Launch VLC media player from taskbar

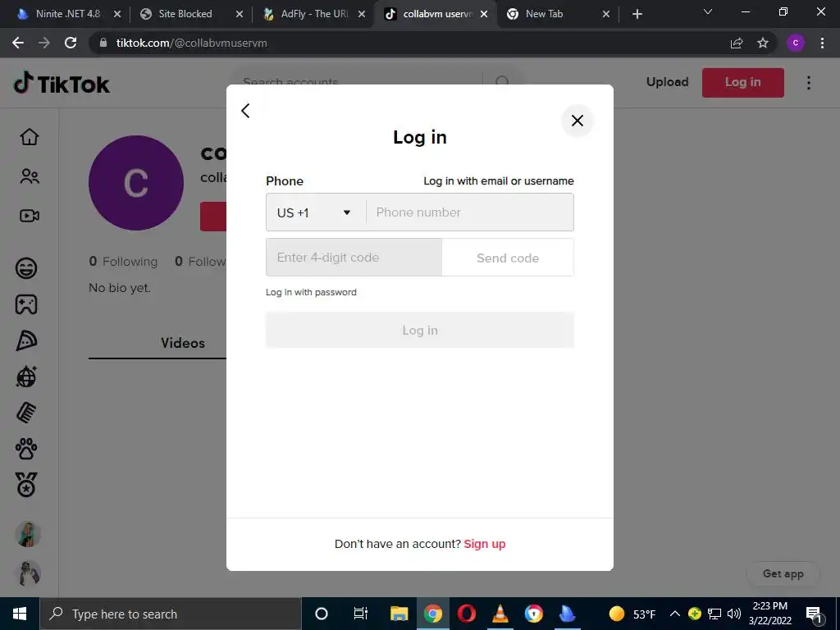point(500,614)
